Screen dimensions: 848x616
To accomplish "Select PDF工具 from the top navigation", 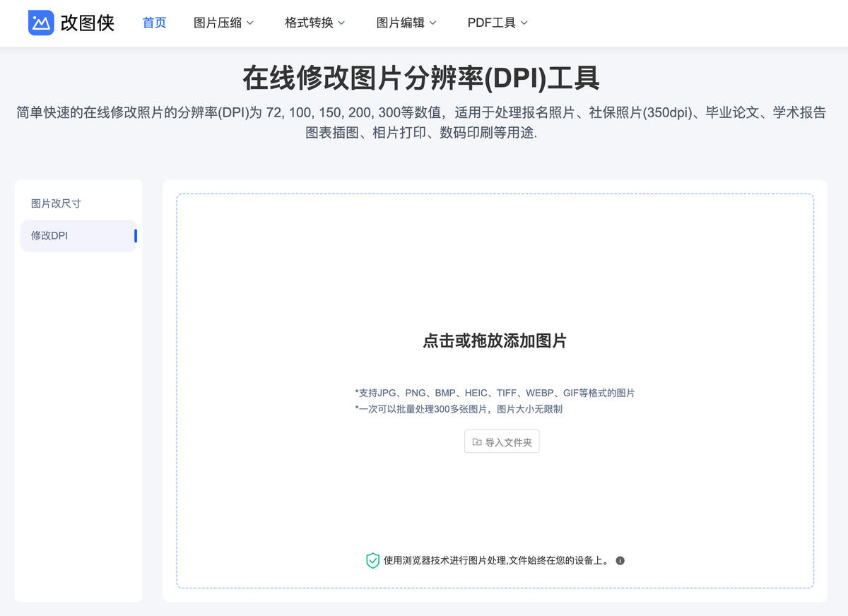I will coord(493,23).
